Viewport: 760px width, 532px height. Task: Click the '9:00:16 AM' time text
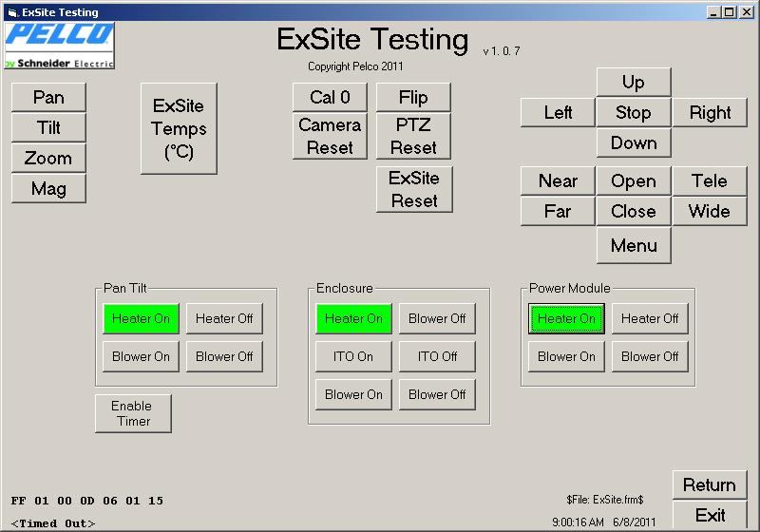pos(578,522)
